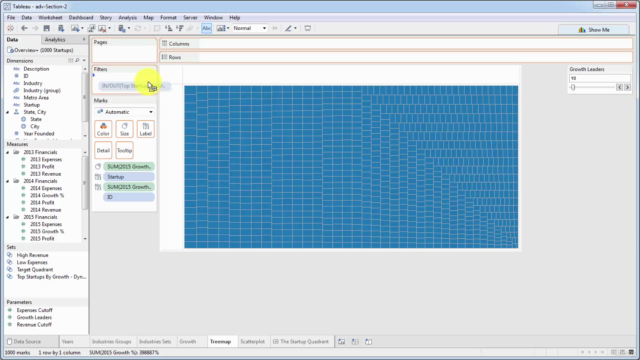Sort descending via the toolbar icon
The height and width of the screenshot is (360, 640).
[x=180, y=28]
